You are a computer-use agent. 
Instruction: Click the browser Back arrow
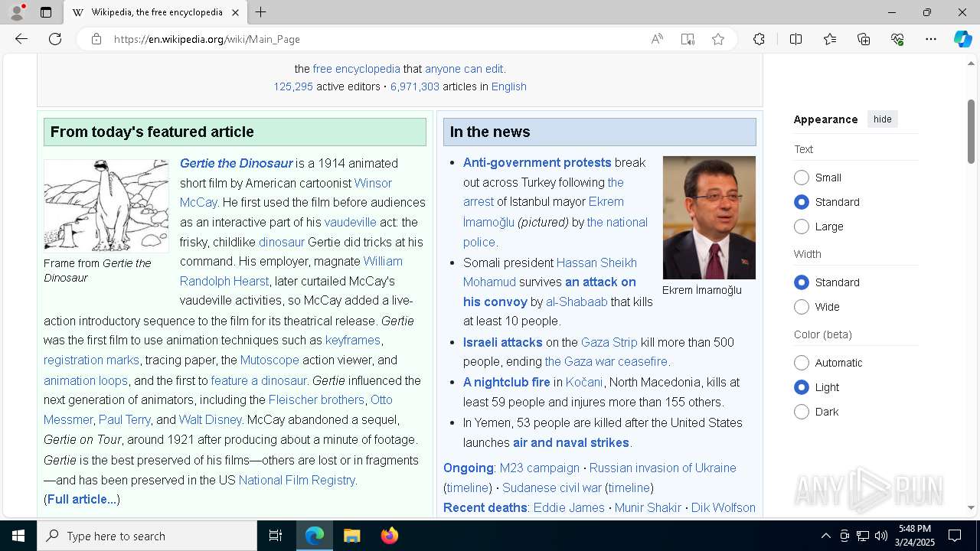[x=21, y=39]
